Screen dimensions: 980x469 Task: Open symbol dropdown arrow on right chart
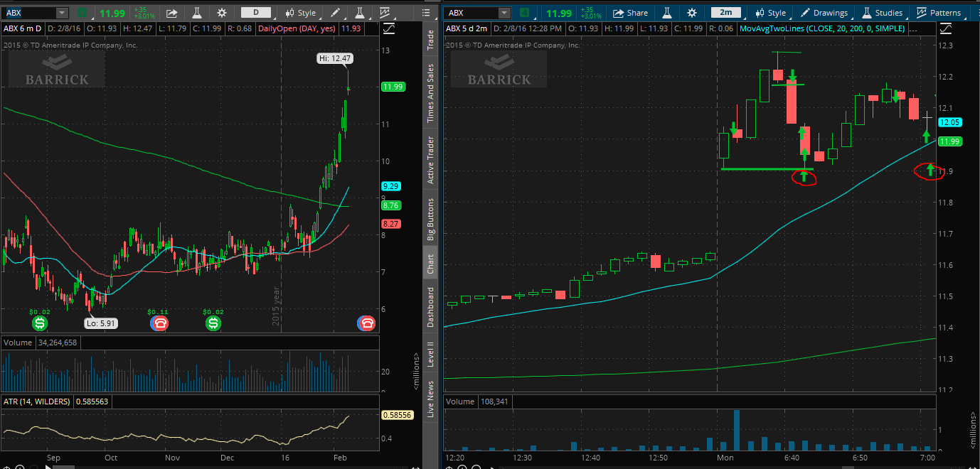504,13
